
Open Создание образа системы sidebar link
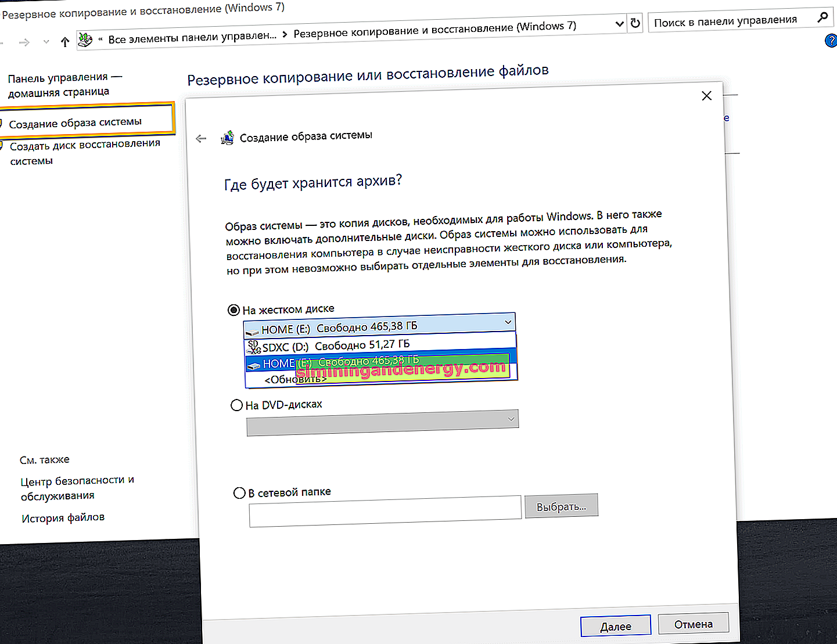pos(76,123)
